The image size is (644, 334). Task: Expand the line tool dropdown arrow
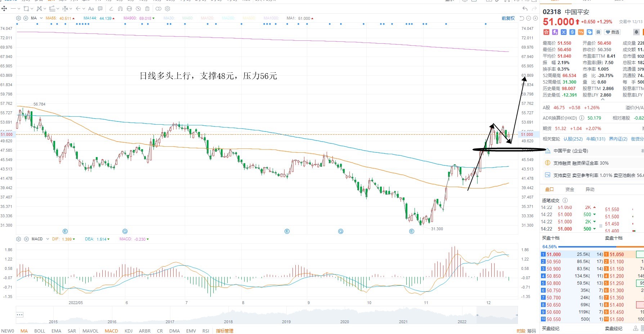pos(19,9)
